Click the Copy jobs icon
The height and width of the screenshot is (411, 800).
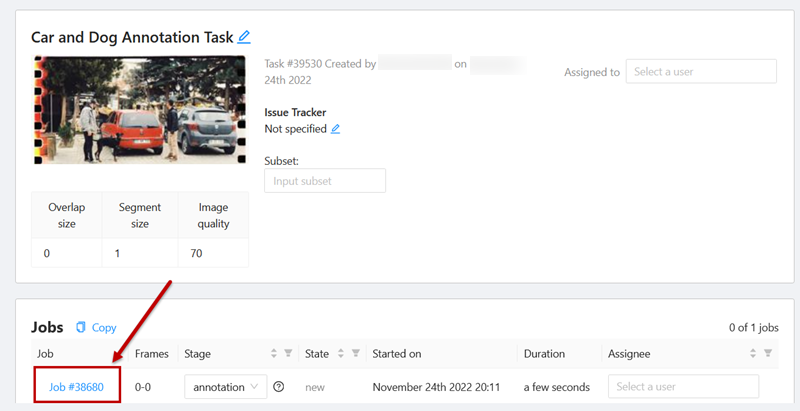click(x=81, y=328)
